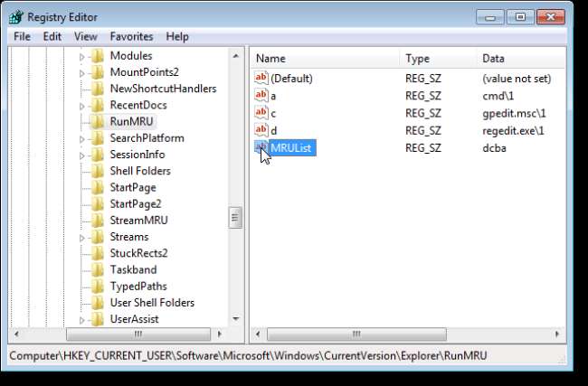Expand the SessionInfo key
588x386 pixels.
(x=81, y=155)
